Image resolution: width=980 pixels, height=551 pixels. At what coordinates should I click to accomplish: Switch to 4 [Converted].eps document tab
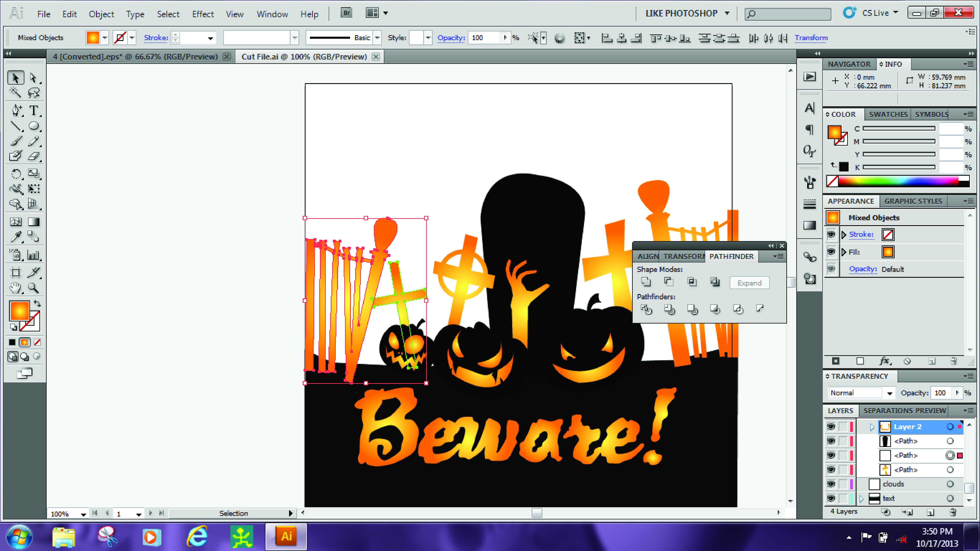(135, 57)
